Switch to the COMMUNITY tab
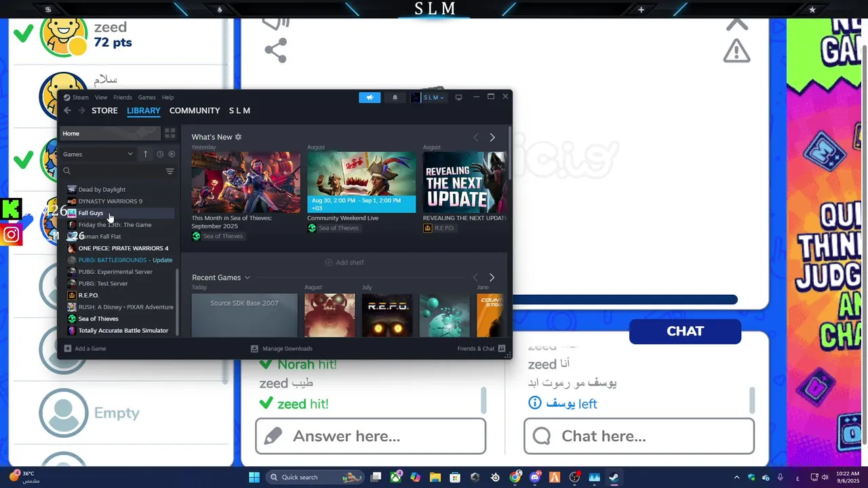Screen dimensions: 868x488 point(195,110)
